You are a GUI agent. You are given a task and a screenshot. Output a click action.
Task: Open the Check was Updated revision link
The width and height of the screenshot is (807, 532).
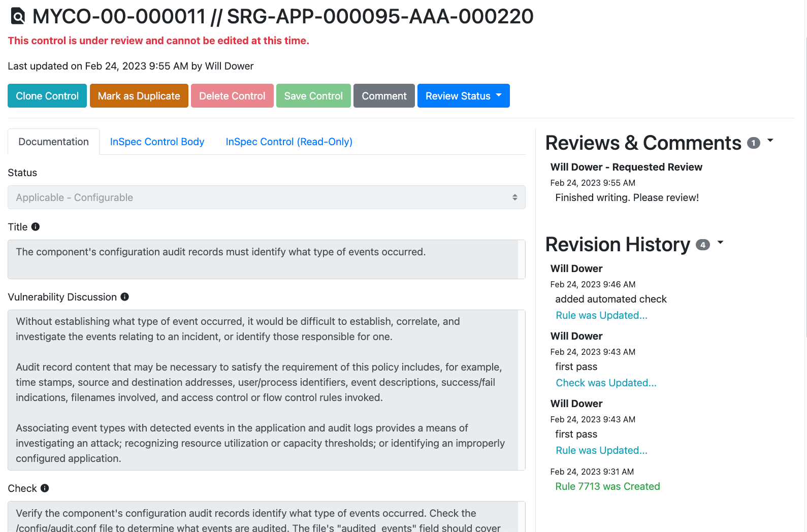pyautogui.click(x=606, y=383)
